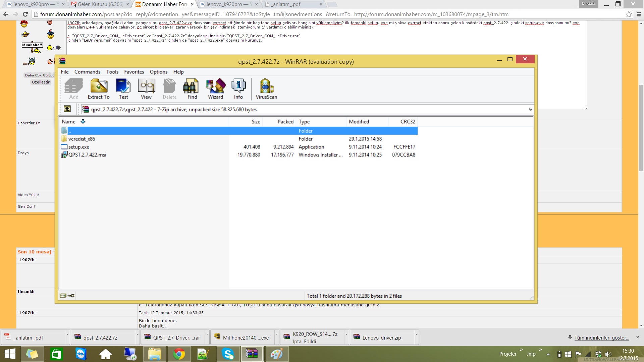Click the disk icon in WinRAR status bar
The image size is (644, 362).
[x=63, y=296]
